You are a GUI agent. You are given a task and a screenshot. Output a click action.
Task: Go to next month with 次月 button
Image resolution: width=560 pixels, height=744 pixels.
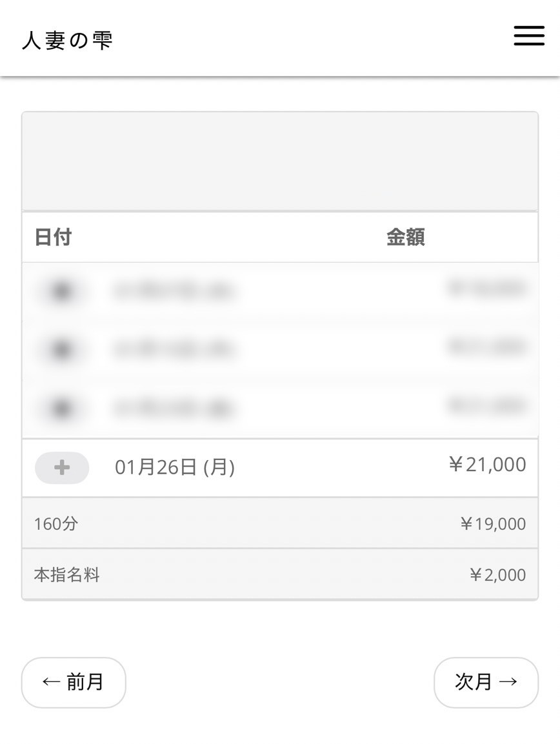pyautogui.click(x=486, y=682)
